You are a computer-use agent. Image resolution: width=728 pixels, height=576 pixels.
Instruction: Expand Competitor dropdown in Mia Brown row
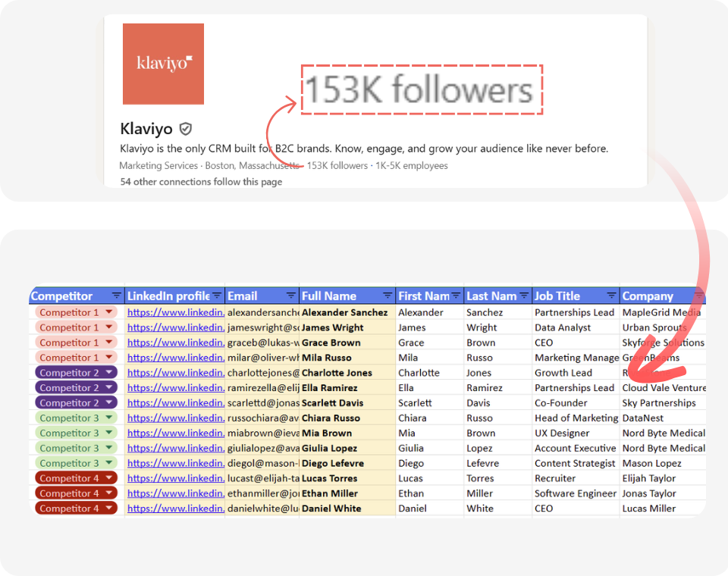(x=108, y=433)
